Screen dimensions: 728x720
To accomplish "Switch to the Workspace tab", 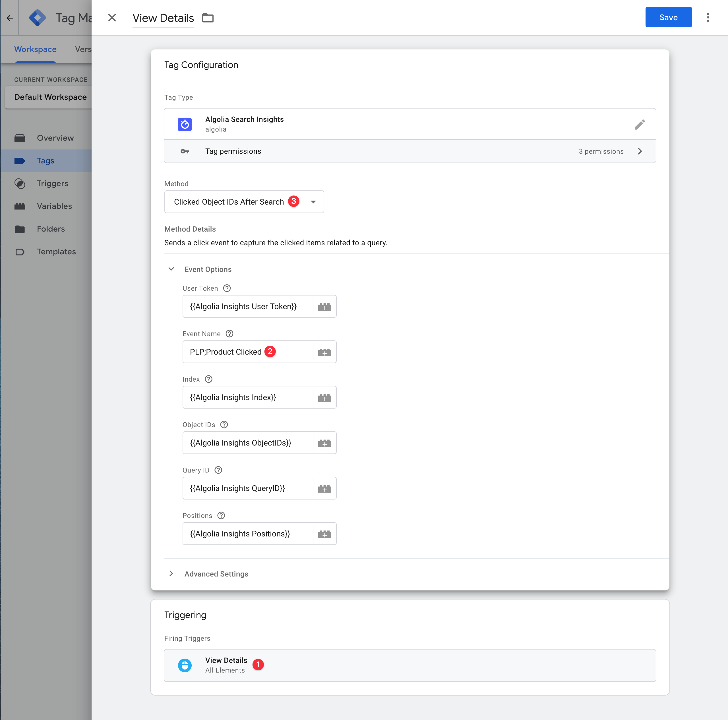I will click(x=35, y=49).
